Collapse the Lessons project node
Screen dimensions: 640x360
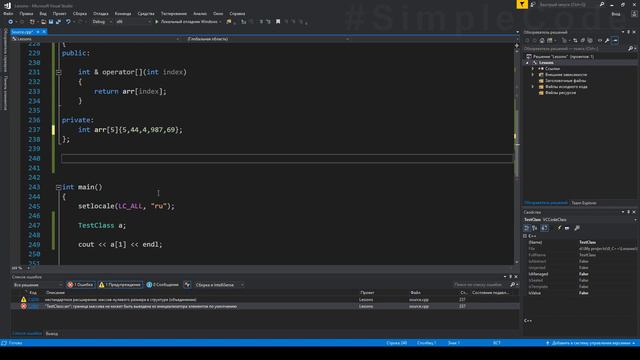coord(527,63)
